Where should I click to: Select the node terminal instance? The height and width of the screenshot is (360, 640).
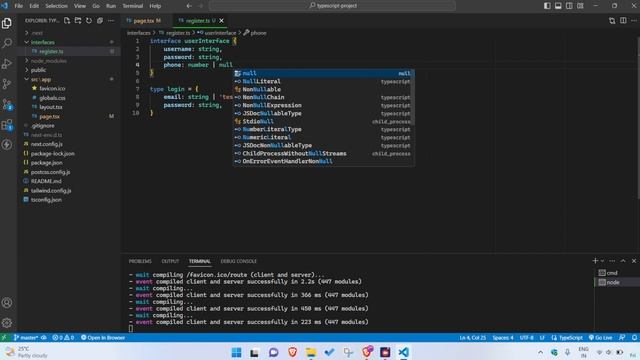(x=617, y=282)
